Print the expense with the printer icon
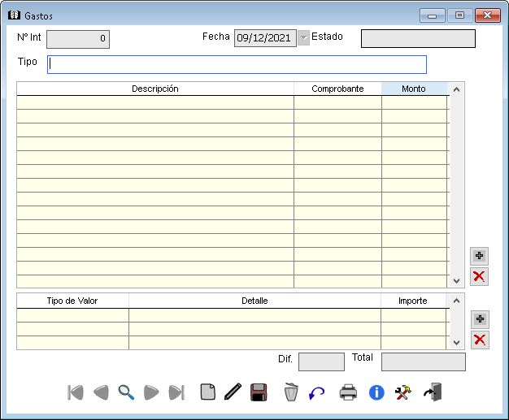This screenshot has width=509, height=420. click(348, 392)
